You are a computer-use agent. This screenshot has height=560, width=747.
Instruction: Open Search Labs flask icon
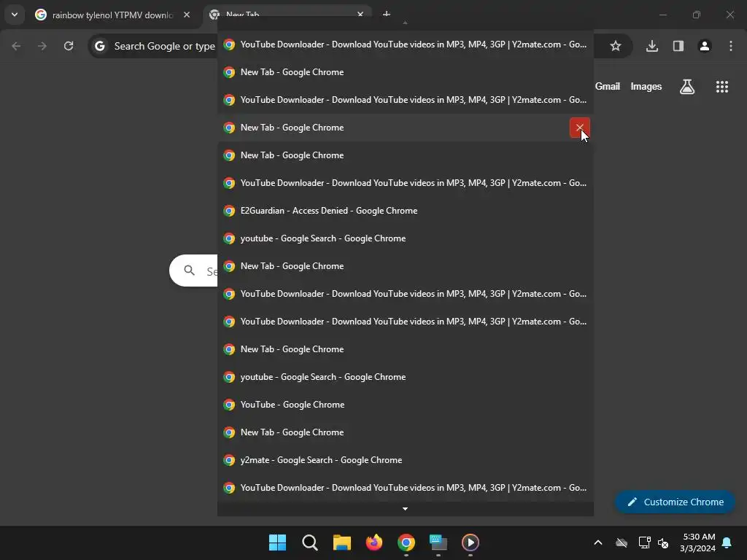click(x=687, y=87)
